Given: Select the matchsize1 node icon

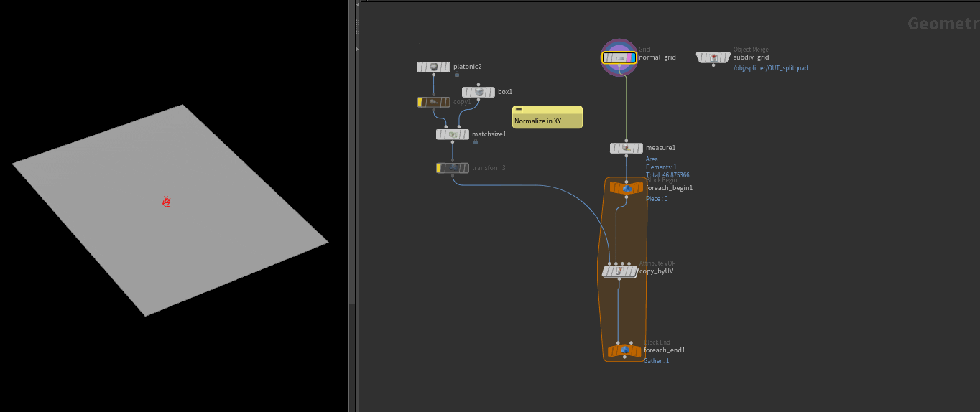Looking at the screenshot, I should 453,134.
